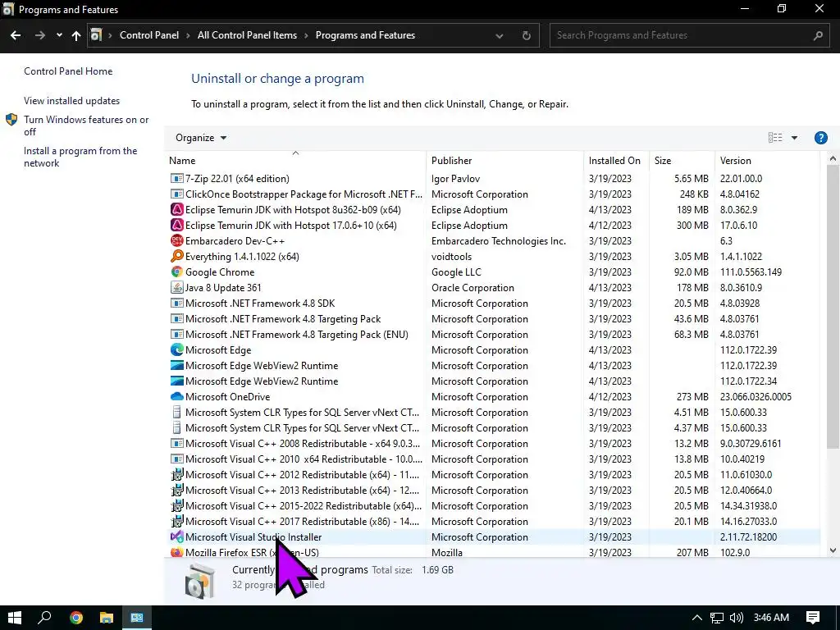840x630 pixels.
Task: Select the Visual C++ 2010 x64 Redistributable row
Action: tap(492, 459)
